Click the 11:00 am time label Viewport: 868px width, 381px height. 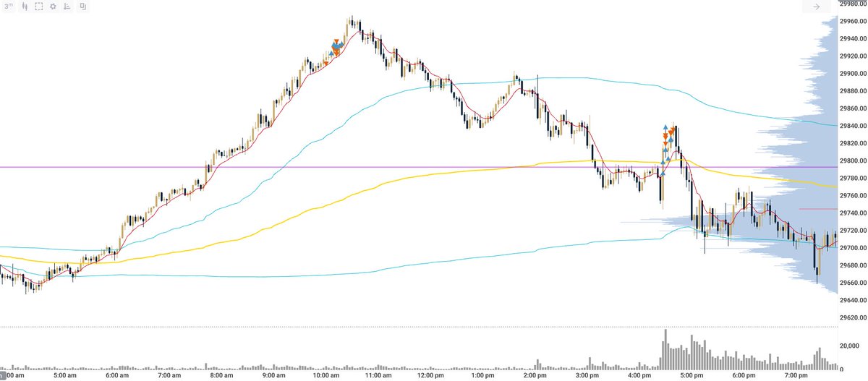point(378,376)
